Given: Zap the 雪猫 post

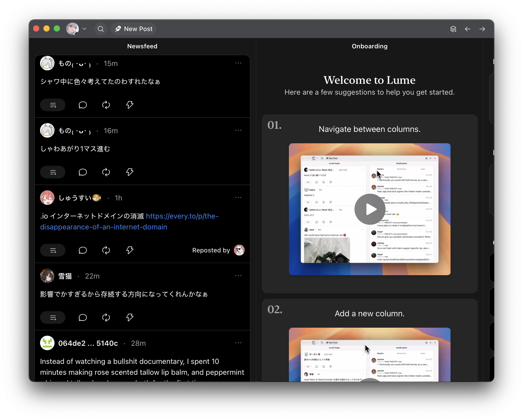Looking at the screenshot, I should pos(130,318).
